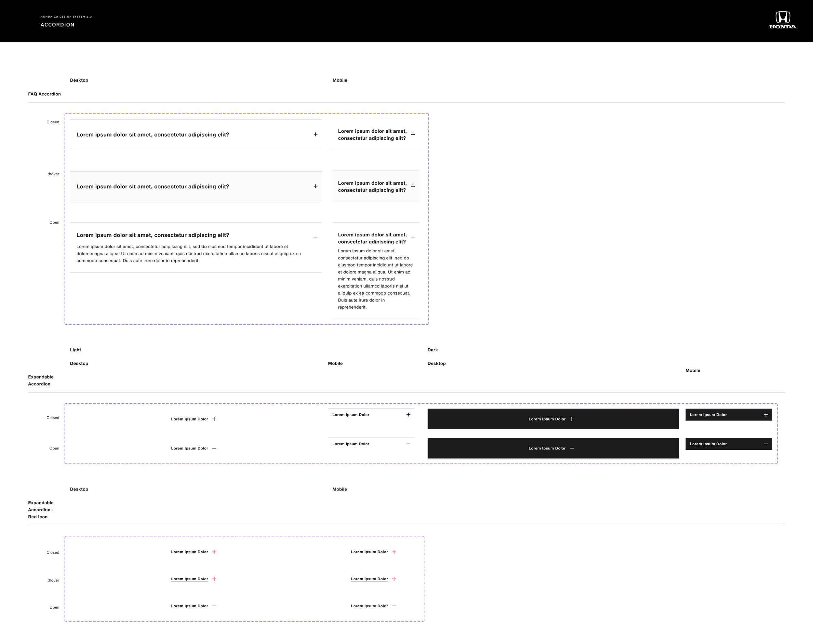Click underlined desktop hover 'Lorem Ipsum Dolor' link
Viewport: 813px width, 644px height.
pos(190,579)
